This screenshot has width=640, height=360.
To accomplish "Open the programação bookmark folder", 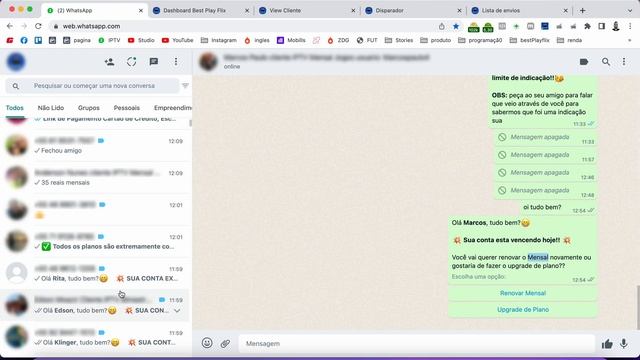I will (480, 40).
